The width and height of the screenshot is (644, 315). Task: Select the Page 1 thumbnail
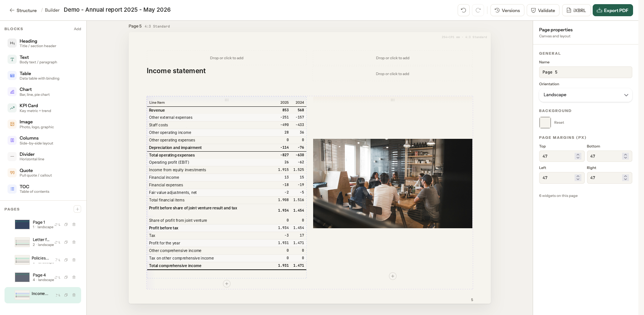tap(22, 224)
